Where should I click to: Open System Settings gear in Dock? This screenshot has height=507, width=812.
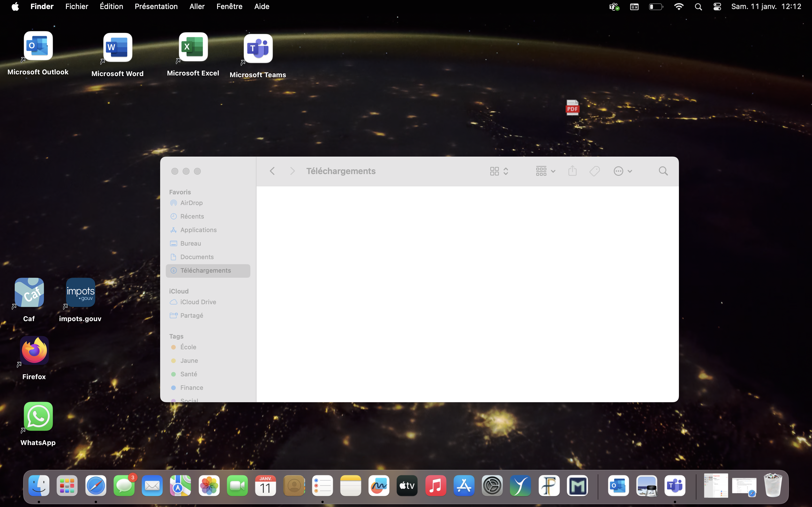[492, 486]
